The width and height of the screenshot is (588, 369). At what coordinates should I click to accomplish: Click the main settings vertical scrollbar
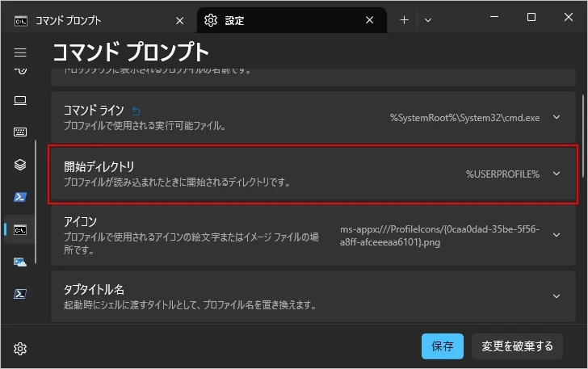coord(583,136)
